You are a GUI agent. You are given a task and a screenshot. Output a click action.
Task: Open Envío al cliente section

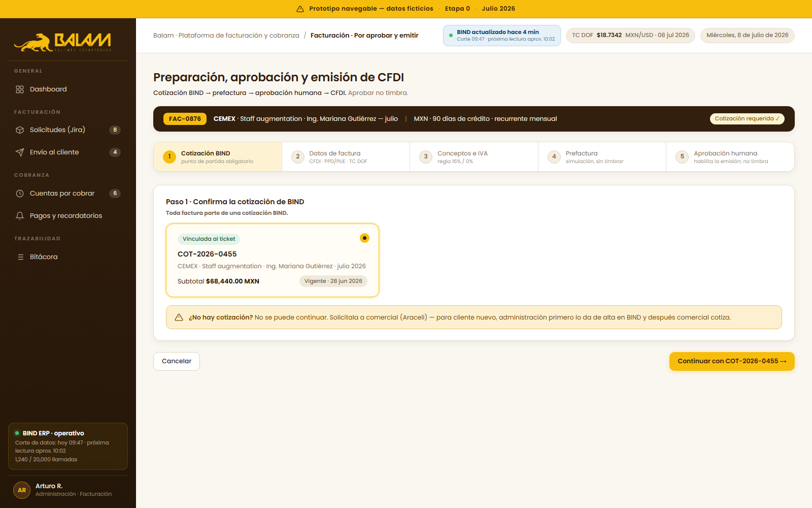[68, 152]
